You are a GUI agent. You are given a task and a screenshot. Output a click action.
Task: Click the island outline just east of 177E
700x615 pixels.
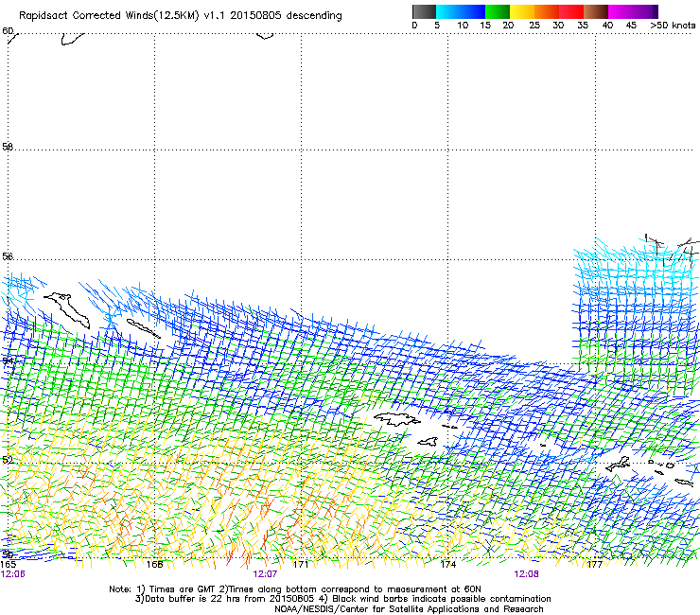[618, 464]
